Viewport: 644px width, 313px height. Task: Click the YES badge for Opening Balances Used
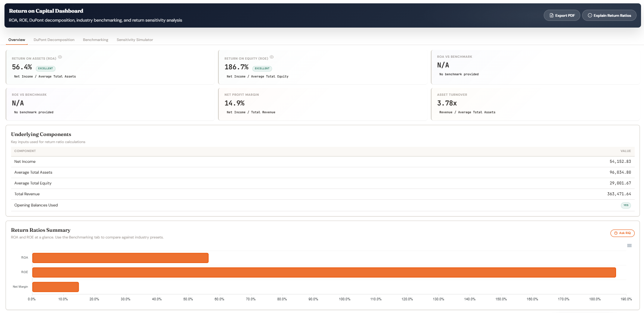tap(626, 205)
